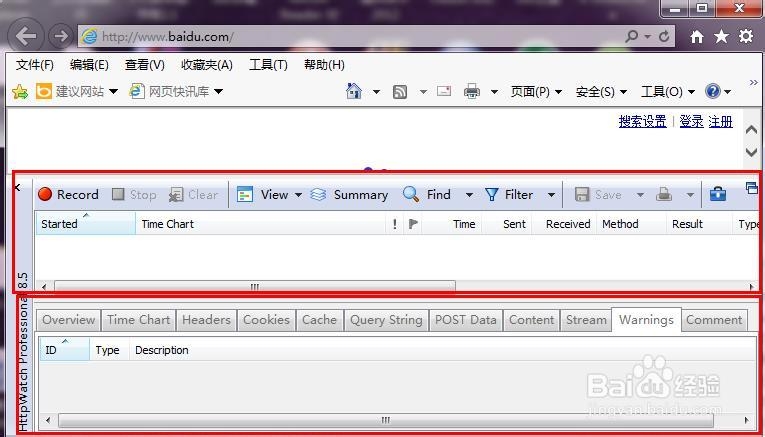Expand the Save dropdown arrow
This screenshot has width=765, height=437.
[640, 195]
